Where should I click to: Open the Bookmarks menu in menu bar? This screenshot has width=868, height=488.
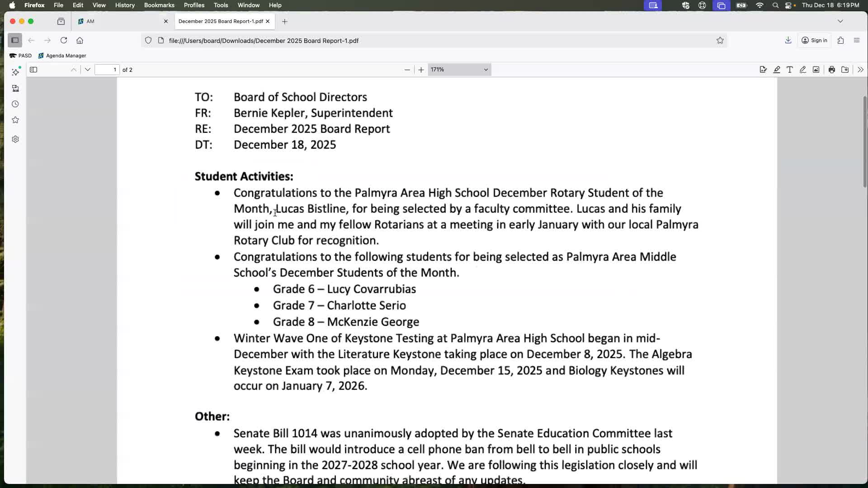[159, 5]
